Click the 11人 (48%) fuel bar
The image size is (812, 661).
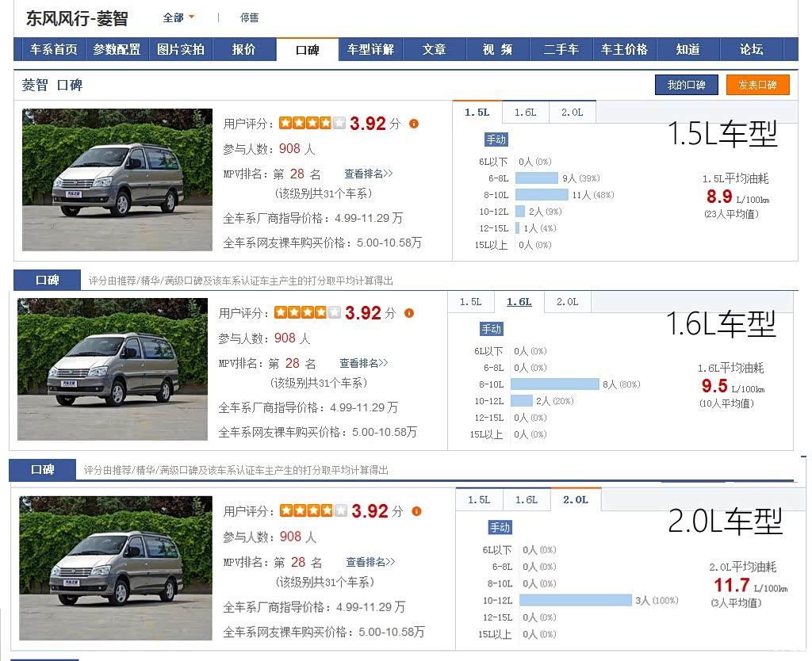(x=542, y=195)
